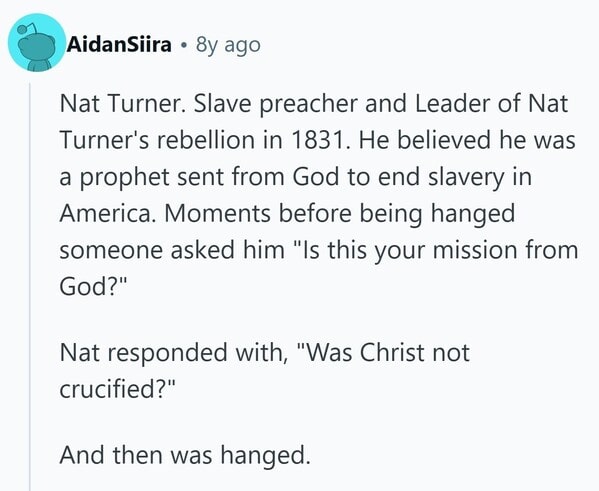
Task: Click "Nat Turner." at the comment start
Action: 124,104
